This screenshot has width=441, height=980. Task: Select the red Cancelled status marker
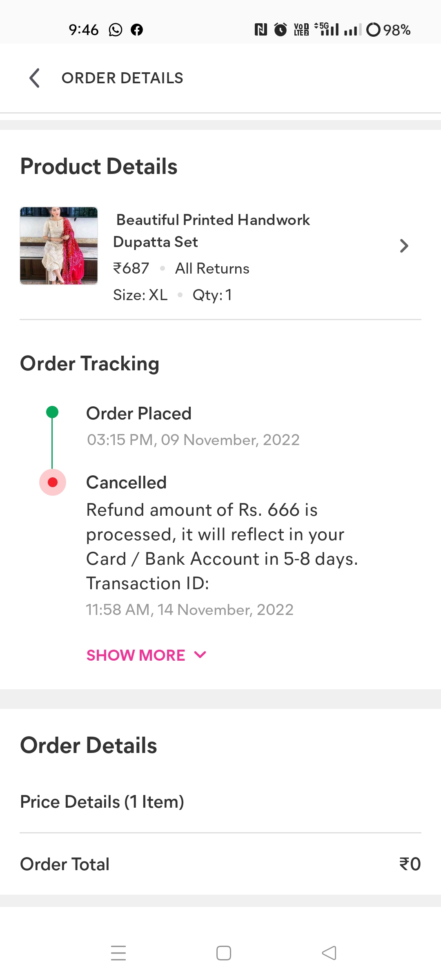coord(53,482)
